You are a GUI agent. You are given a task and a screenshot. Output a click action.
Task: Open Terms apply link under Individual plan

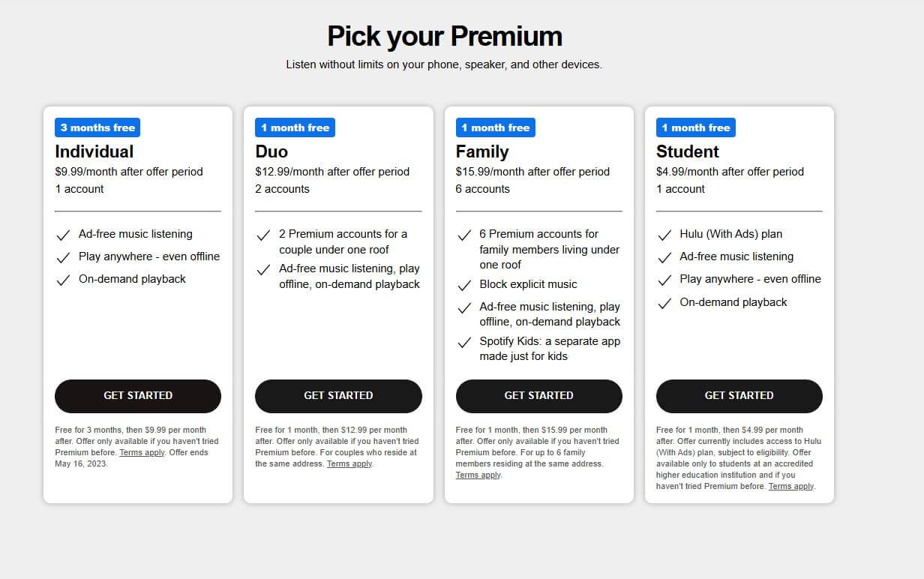pos(141,451)
